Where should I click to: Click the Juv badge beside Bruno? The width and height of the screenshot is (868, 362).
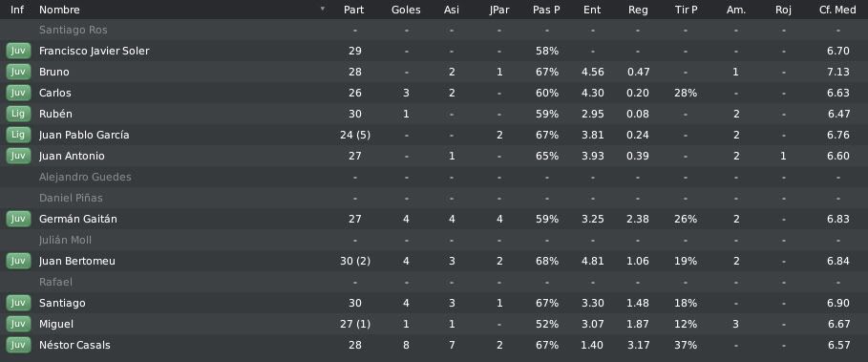click(x=18, y=72)
